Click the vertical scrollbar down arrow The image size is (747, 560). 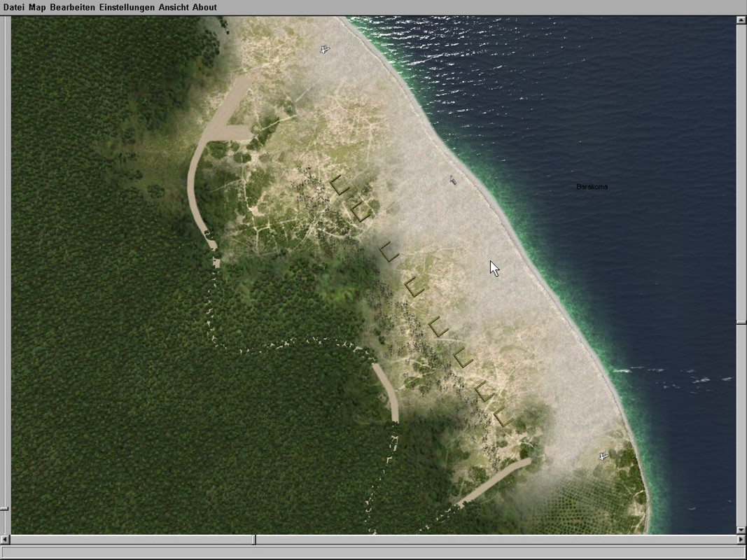click(x=741, y=529)
